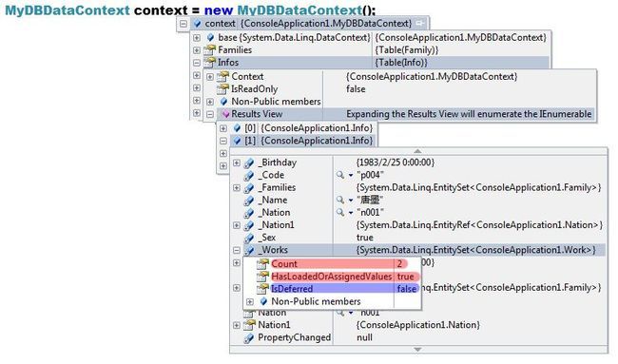Expand Non-Public members under Infos
The width and height of the screenshot is (618, 364).
click(210, 102)
